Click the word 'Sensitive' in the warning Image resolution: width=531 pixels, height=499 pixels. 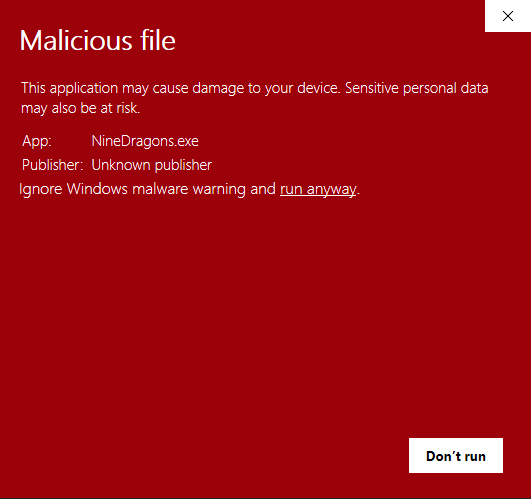pyautogui.click(x=372, y=88)
